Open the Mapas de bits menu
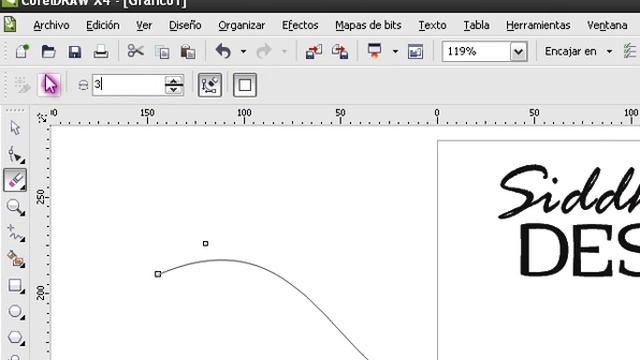640x360 pixels. 368,25
